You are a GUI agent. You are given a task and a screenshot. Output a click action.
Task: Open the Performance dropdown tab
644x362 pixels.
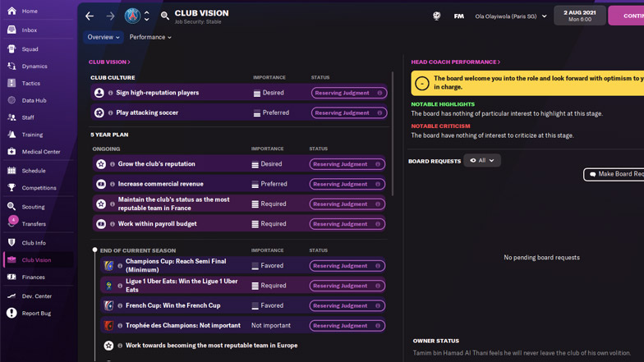pos(150,37)
